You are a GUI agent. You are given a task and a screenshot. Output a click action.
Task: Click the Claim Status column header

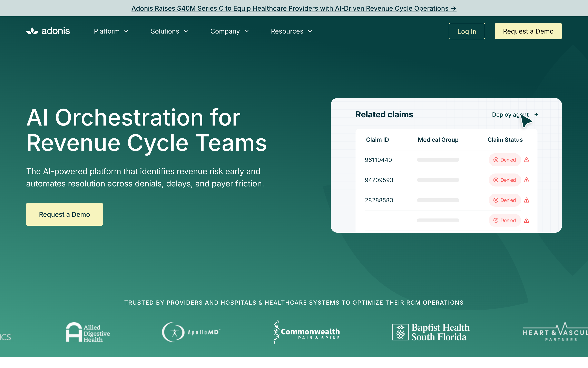tap(505, 140)
